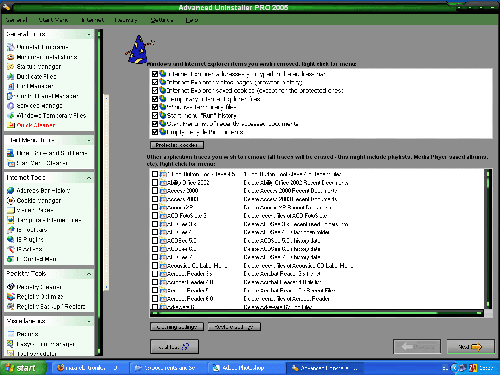The height and width of the screenshot is (375, 500).
Task: Check Acrobat Reader 6.0 entry
Action: [x=155, y=299]
